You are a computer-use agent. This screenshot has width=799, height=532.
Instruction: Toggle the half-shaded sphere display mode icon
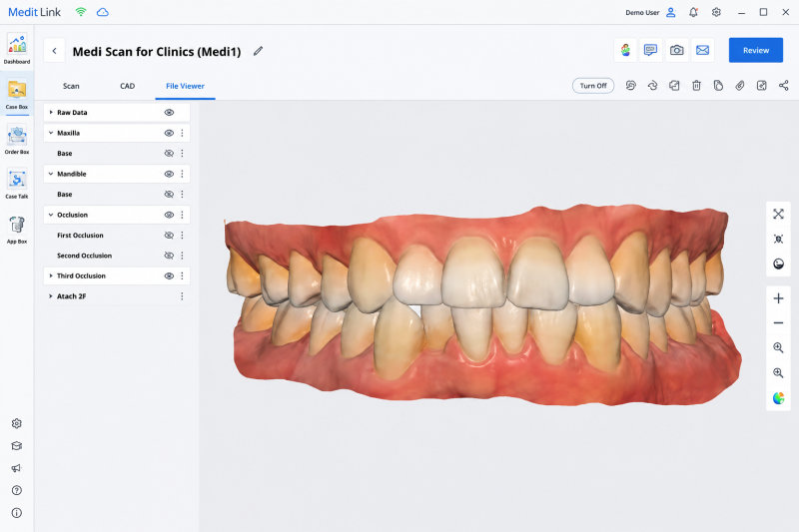pyautogui.click(x=778, y=264)
